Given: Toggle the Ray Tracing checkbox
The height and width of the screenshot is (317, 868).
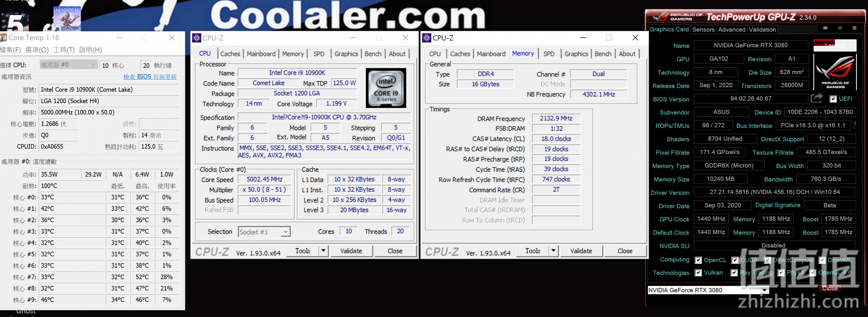Looking at the screenshot, I should (x=734, y=273).
